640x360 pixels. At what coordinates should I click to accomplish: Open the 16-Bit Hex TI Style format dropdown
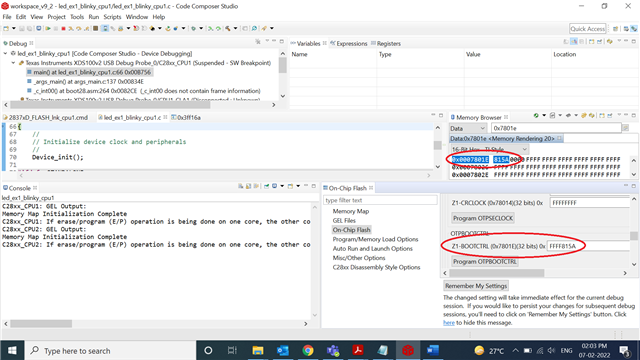(x=490, y=149)
